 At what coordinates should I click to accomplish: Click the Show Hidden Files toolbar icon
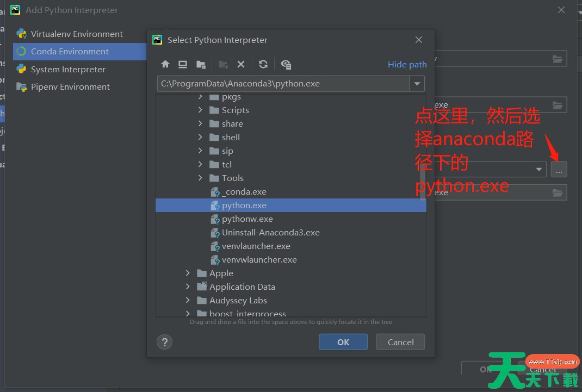coord(286,64)
